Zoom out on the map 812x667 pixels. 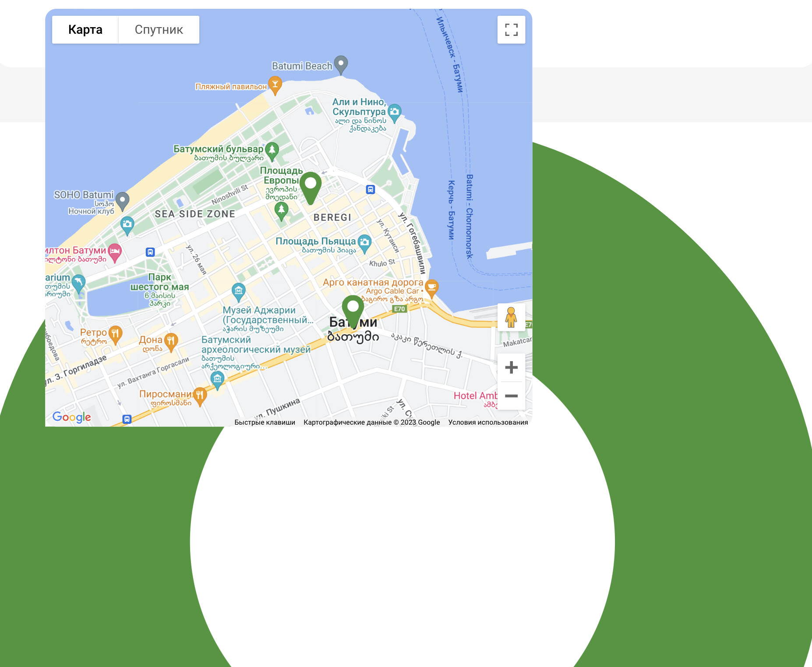tap(511, 396)
